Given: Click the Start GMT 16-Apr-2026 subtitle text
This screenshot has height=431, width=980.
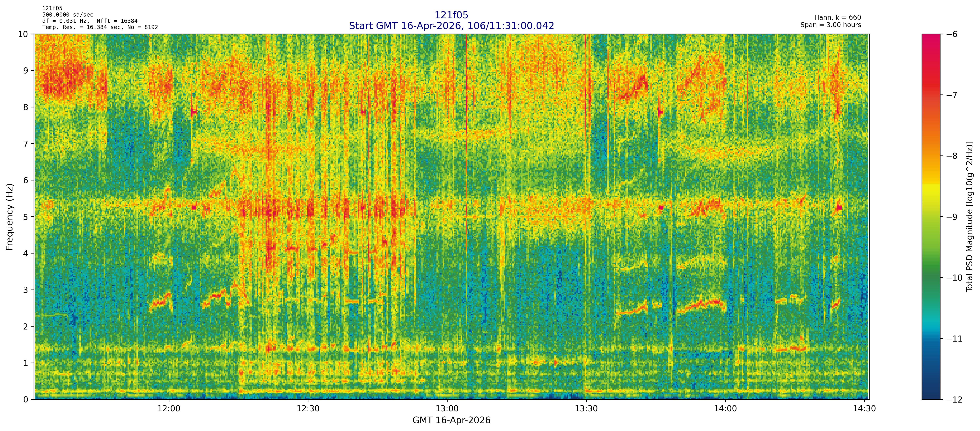Looking at the screenshot, I should (x=451, y=26).
